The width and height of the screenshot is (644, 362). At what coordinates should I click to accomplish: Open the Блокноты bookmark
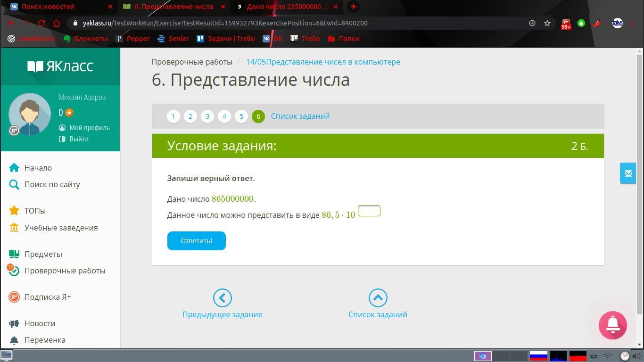[86, 39]
